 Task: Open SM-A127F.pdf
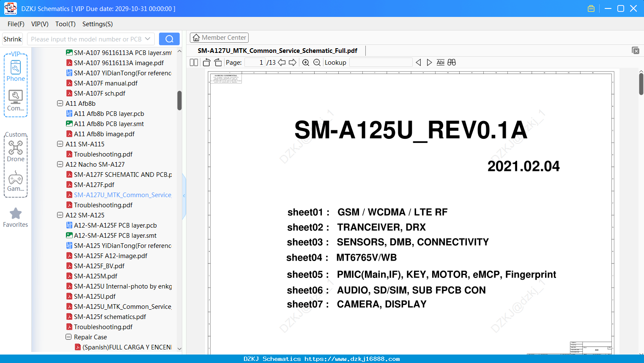pyautogui.click(x=90, y=184)
